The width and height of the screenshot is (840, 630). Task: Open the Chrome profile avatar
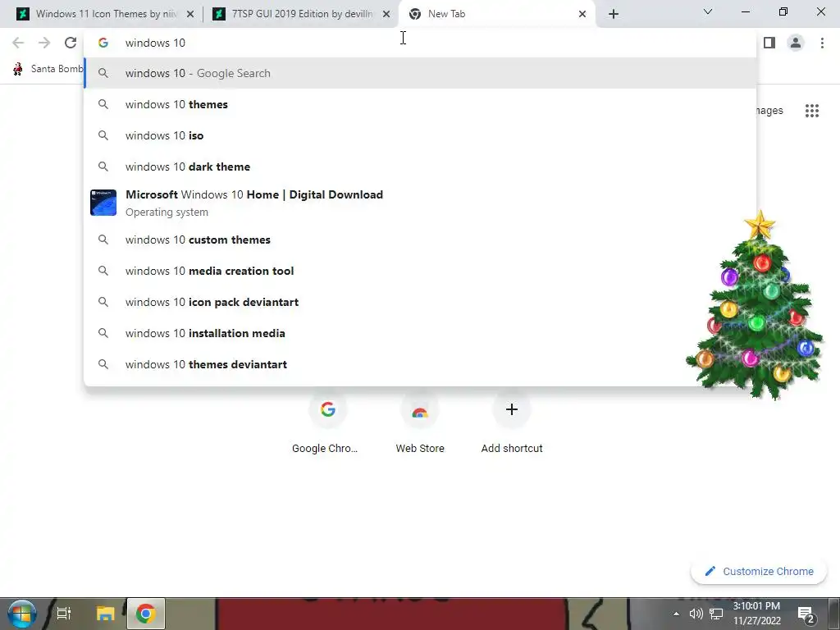click(x=796, y=43)
